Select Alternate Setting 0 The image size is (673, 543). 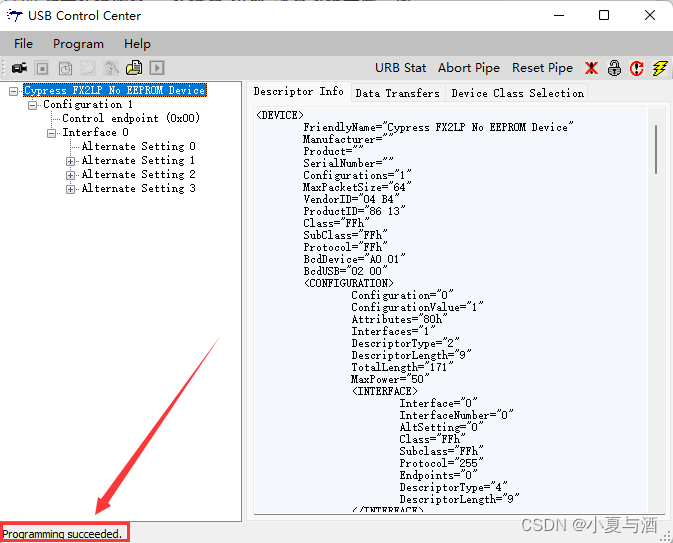(138, 146)
